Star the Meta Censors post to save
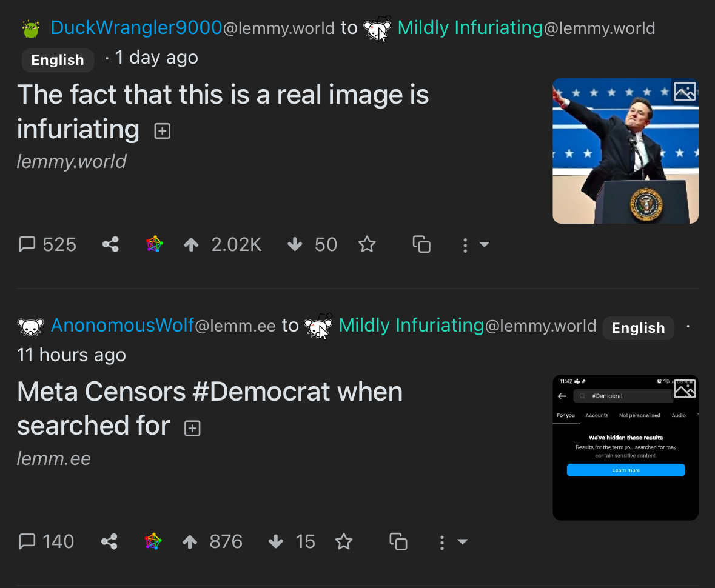Screen dimensions: 715x588 tap(344, 541)
